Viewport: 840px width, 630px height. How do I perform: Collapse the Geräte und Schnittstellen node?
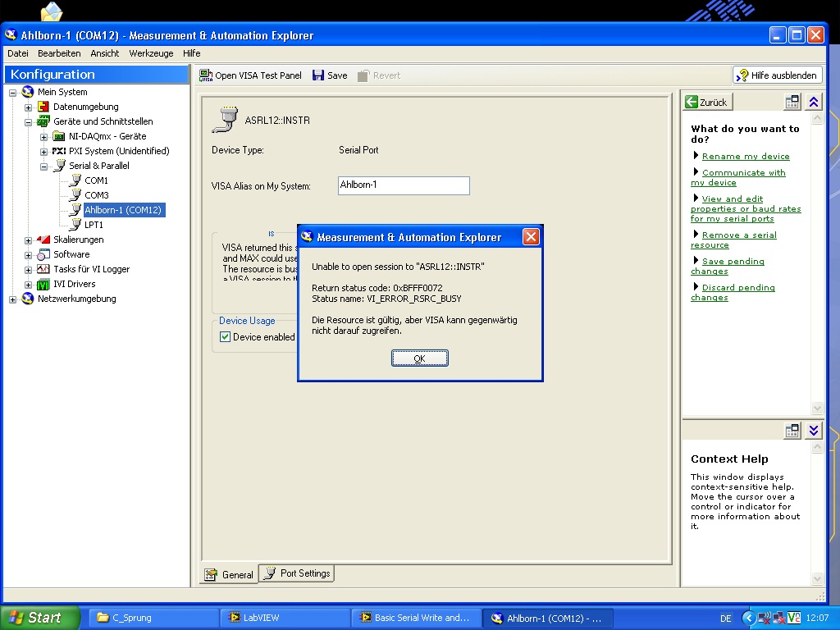29,122
